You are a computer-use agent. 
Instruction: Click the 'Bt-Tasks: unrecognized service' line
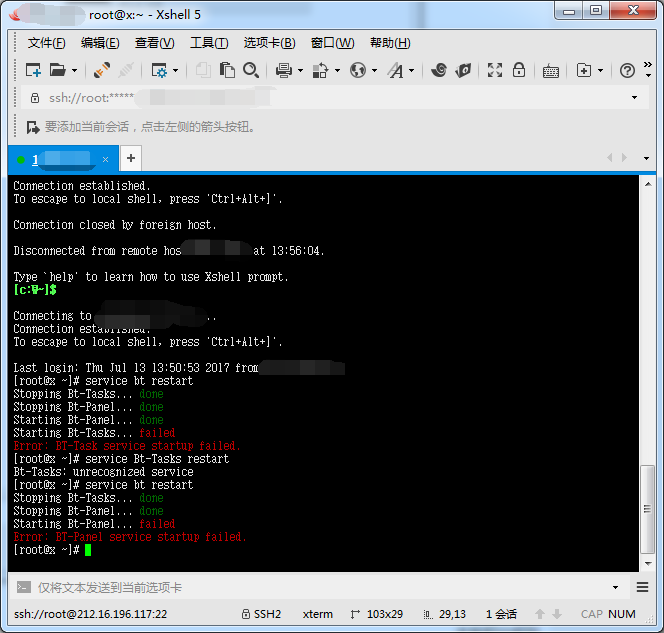pos(103,472)
